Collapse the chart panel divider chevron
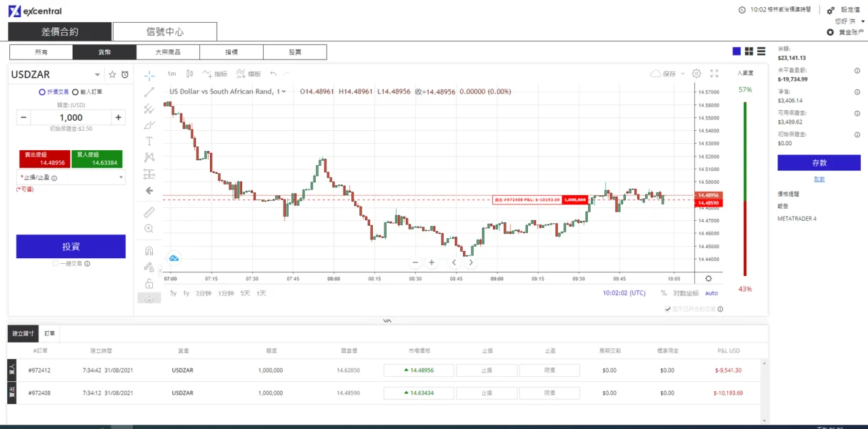This screenshot has width=868, height=429. tap(387, 320)
